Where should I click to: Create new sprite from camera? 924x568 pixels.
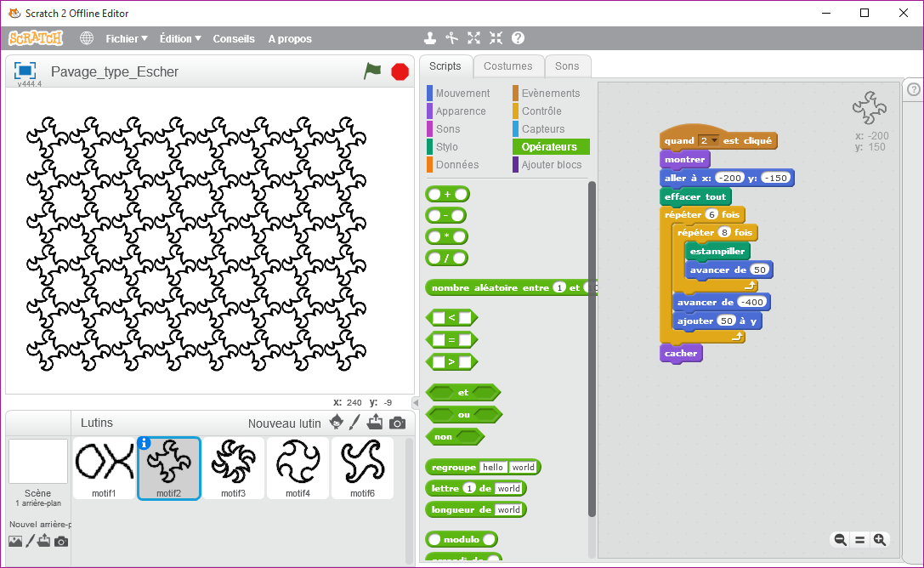397,423
